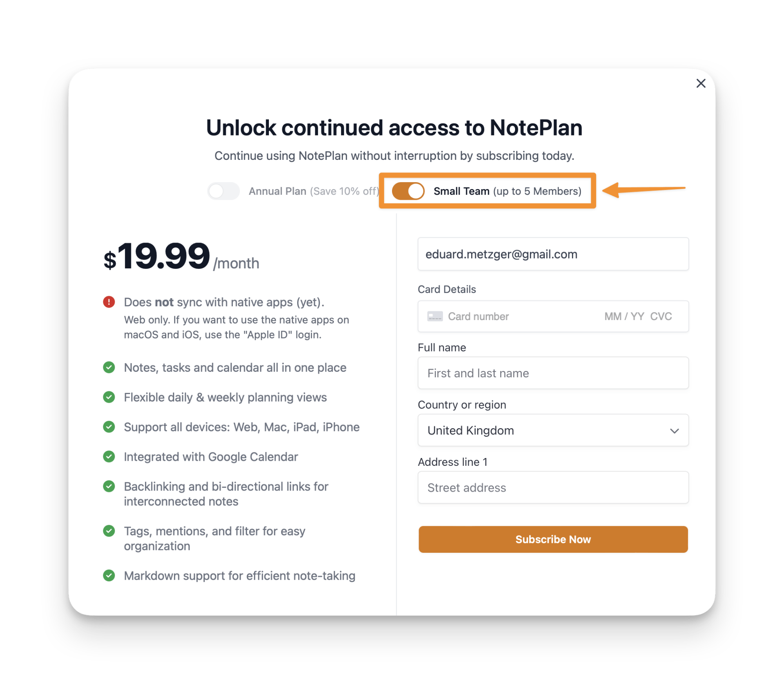Click the MM / YY expiry field

624,317
